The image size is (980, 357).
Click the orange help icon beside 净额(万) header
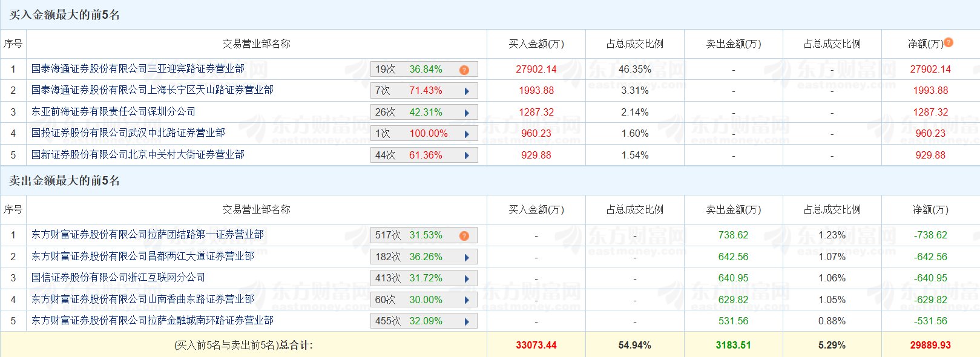(949, 42)
